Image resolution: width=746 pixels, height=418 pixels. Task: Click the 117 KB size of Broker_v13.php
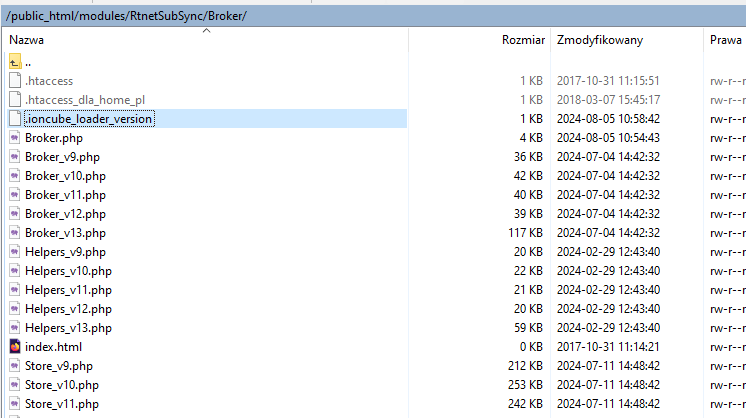click(525, 233)
